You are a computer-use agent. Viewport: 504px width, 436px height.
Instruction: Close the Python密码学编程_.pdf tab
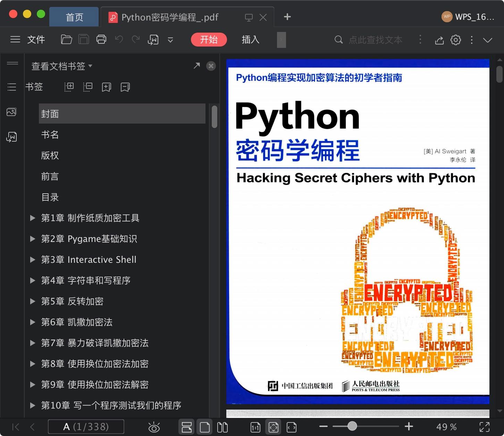point(263,17)
